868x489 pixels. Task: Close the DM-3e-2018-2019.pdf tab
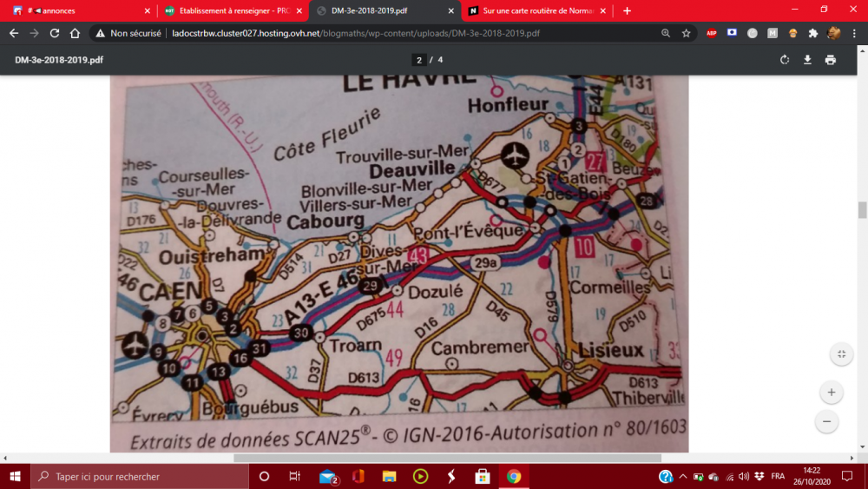(x=450, y=10)
